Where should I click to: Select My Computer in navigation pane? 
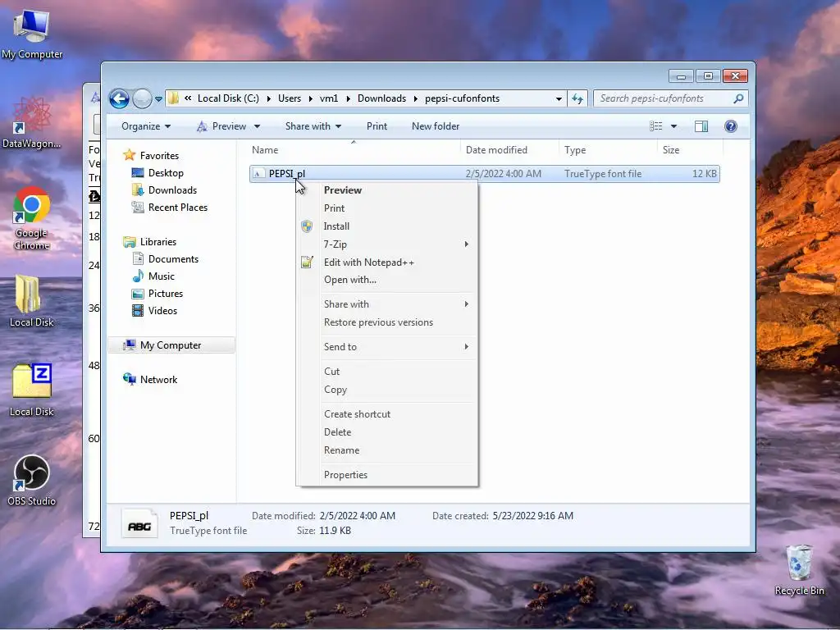point(171,345)
